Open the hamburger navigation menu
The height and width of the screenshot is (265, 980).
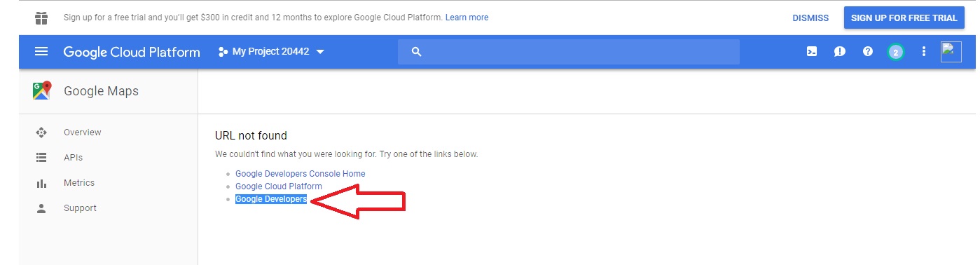click(x=41, y=52)
